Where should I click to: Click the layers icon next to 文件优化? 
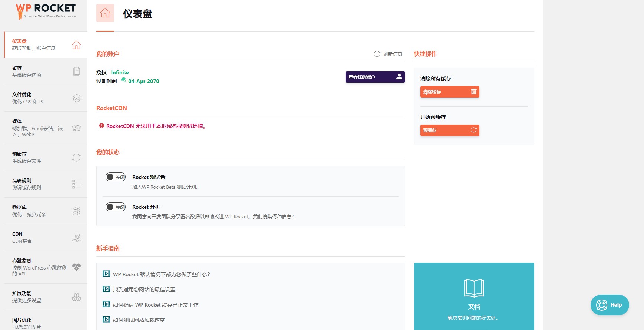pyautogui.click(x=76, y=98)
